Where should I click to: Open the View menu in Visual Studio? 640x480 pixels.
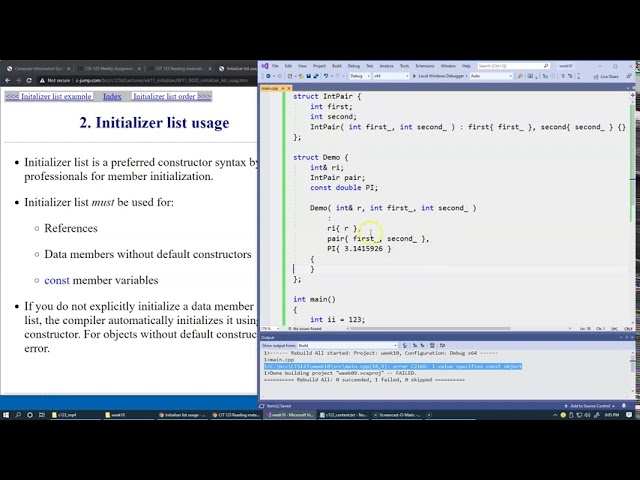tap(302, 66)
